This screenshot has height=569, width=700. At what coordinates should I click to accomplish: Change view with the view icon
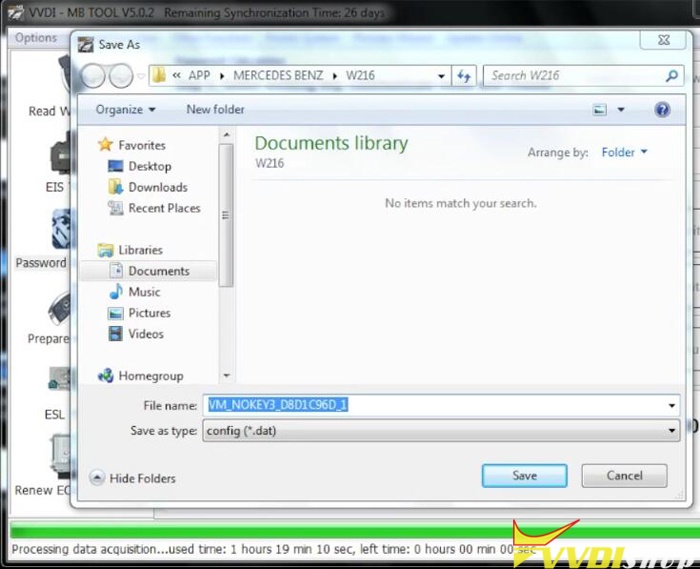[x=599, y=109]
